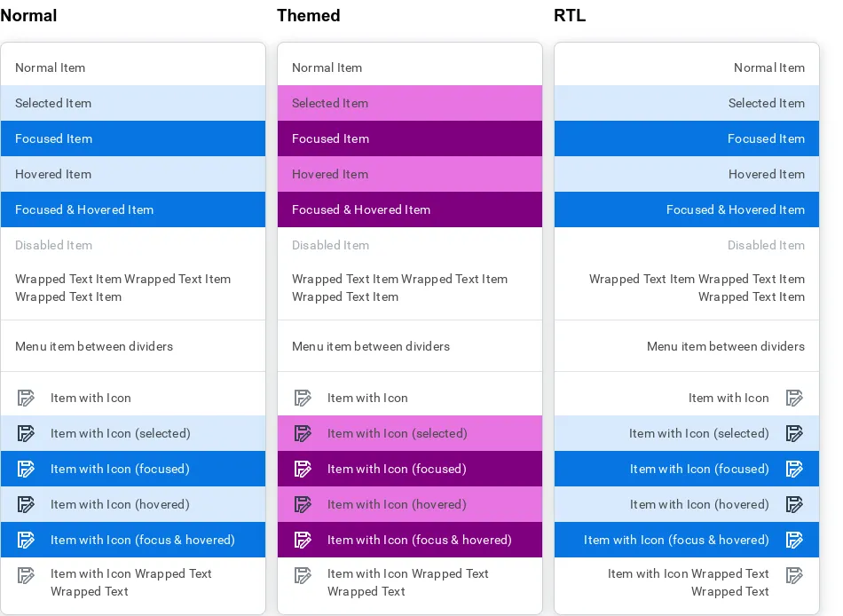
Task: Click the edit icon beside Item with Icon in Normal menu
Action: [x=26, y=399]
